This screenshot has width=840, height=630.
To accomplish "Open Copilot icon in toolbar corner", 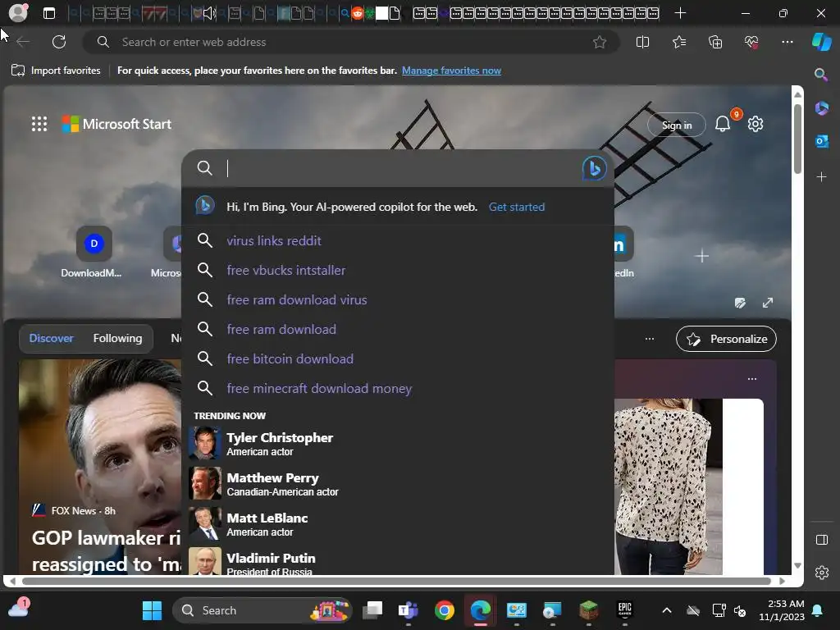I will pyautogui.click(x=821, y=42).
